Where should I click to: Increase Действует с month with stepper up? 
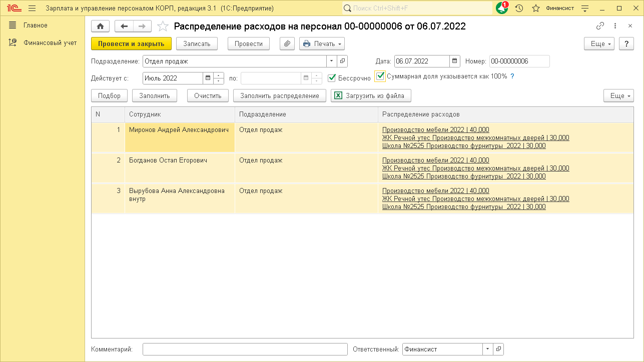click(x=219, y=75)
